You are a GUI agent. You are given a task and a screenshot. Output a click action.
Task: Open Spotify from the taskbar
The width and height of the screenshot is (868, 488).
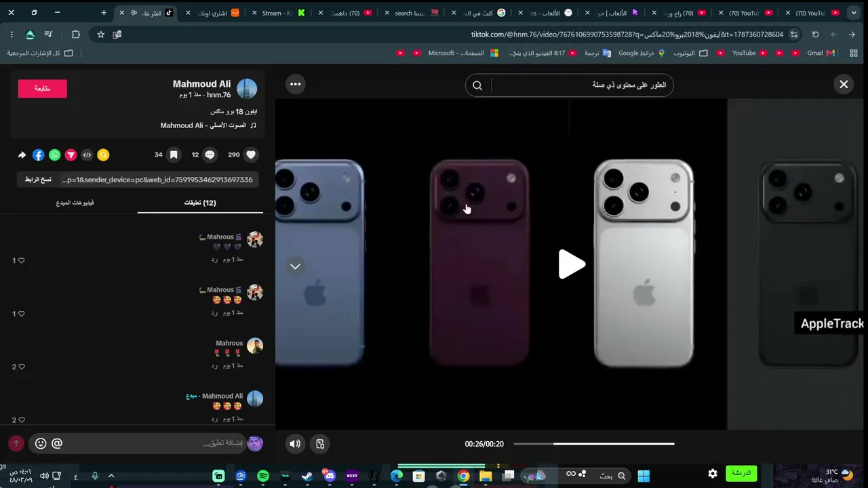[263, 476]
